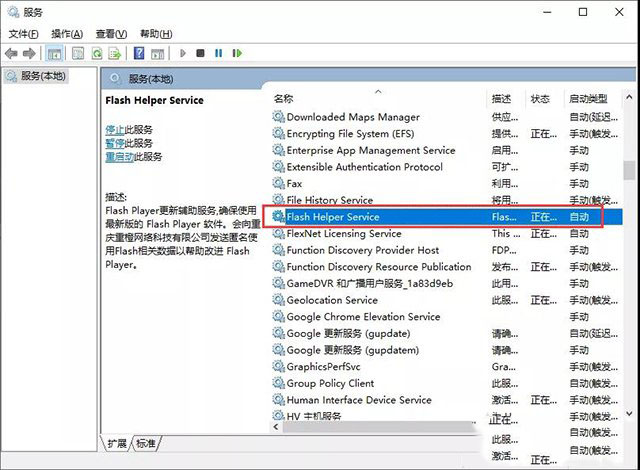Select 服务(本地) in the left tree

click(x=36, y=76)
